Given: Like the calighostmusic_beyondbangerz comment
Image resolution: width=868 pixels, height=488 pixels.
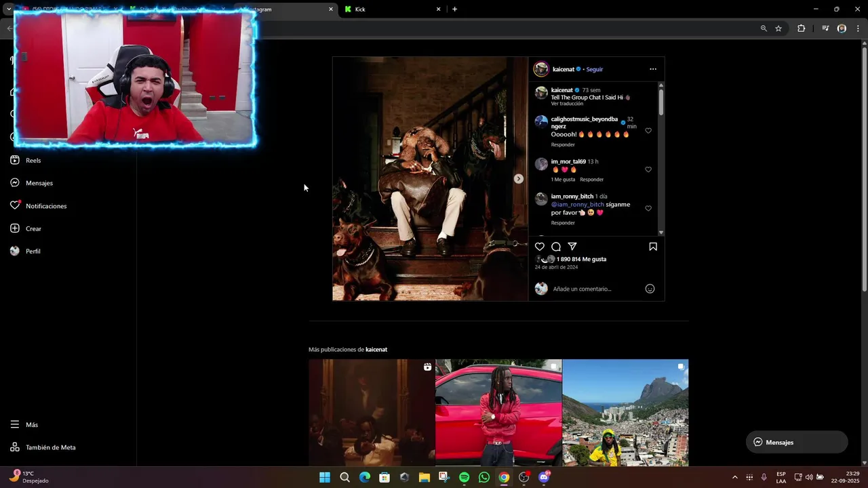Looking at the screenshot, I should point(648,131).
